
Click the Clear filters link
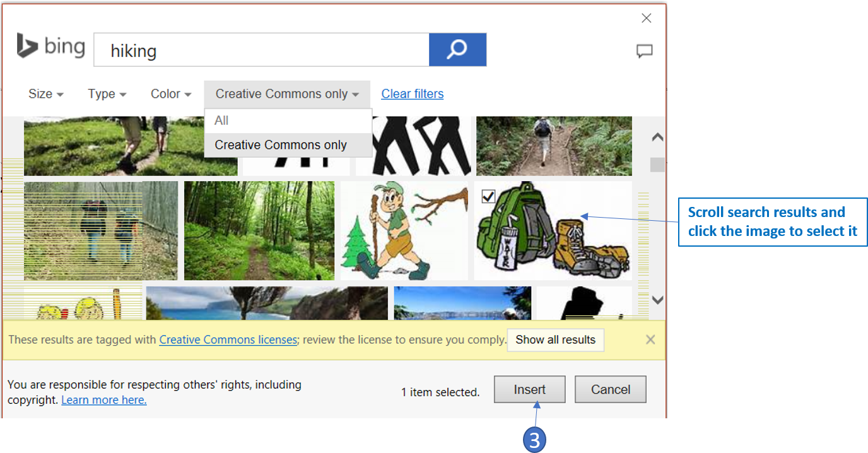412,94
